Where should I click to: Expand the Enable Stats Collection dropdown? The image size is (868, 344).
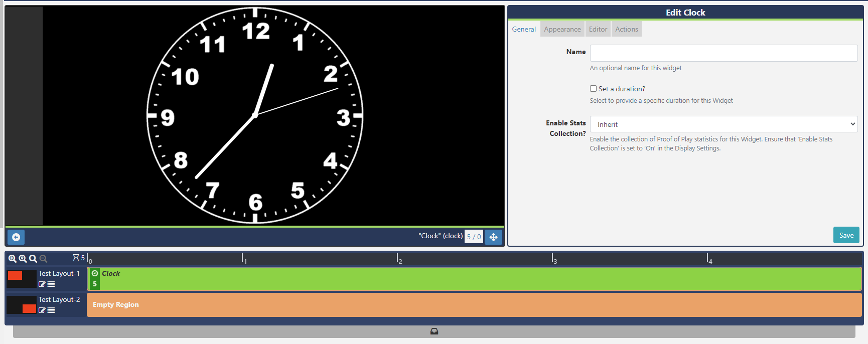[x=724, y=124]
